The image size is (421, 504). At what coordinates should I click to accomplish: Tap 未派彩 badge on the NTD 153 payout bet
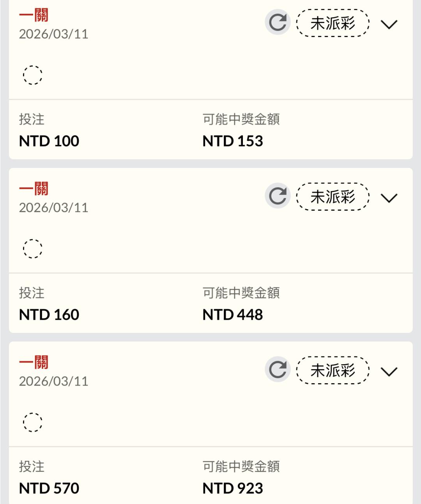point(333,23)
